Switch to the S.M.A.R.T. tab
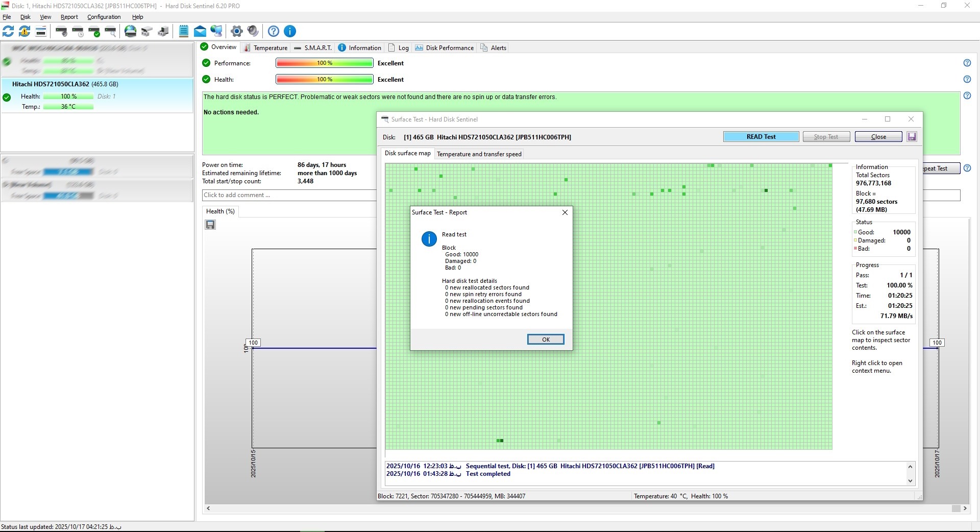 [313, 48]
